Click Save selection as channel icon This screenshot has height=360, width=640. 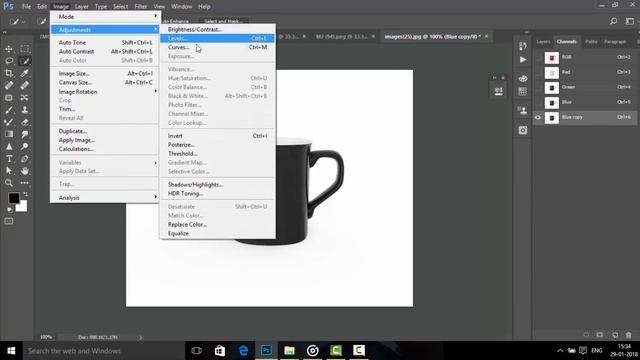(x=600, y=335)
